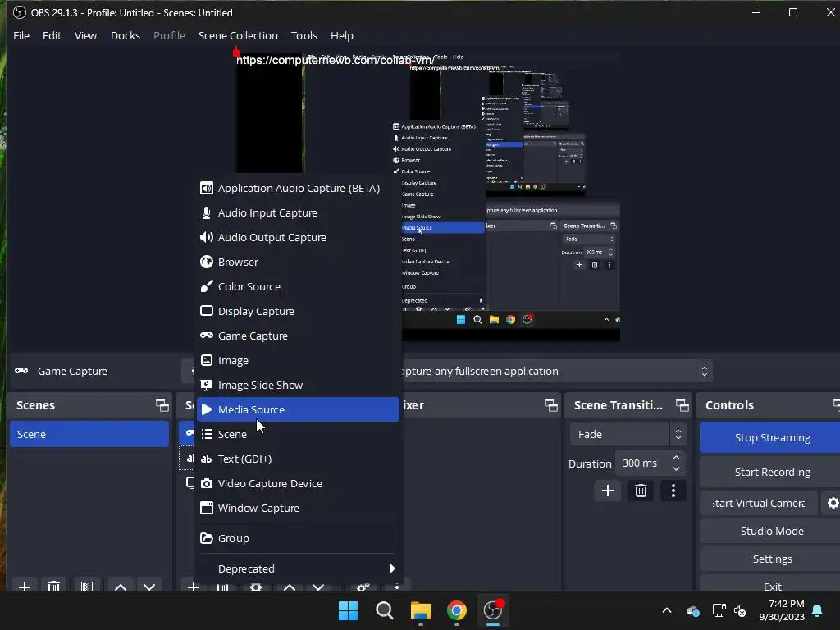840x630 pixels.
Task: Decrease transition duration with down arrow
Action: click(x=676, y=468)
